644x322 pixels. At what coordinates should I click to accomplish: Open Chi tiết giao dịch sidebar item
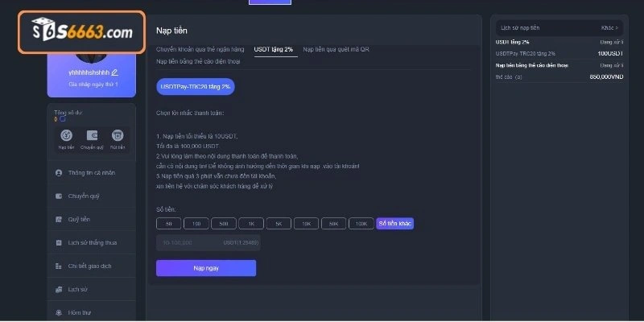point(89,266)
